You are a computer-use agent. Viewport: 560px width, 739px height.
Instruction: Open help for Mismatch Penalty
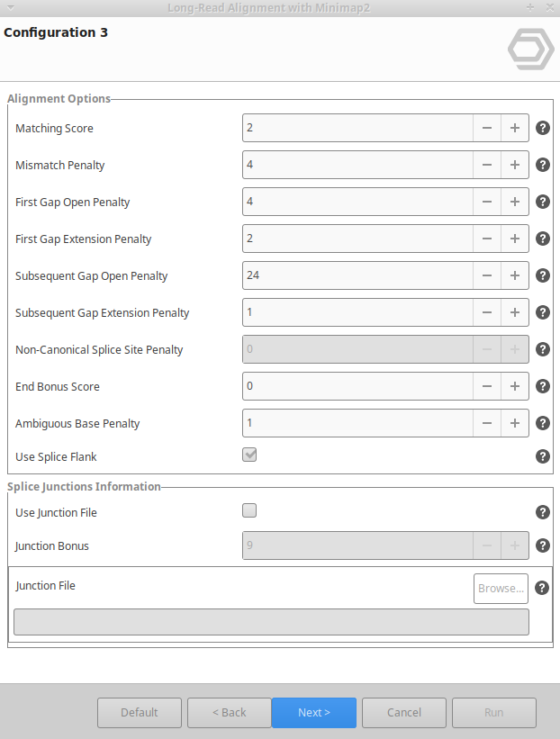tap(543, 165)
